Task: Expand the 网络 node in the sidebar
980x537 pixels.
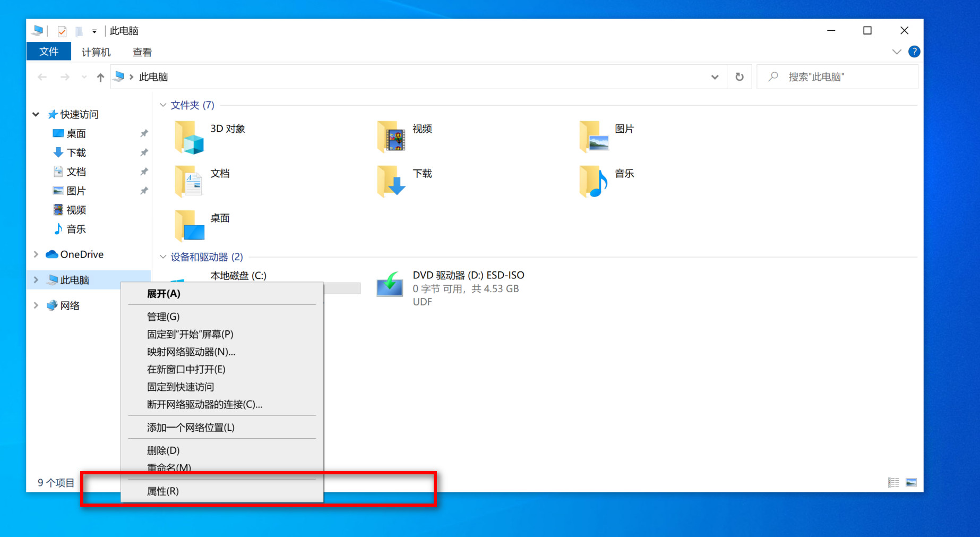Action: pyautogui.click(x=36, y=305)
